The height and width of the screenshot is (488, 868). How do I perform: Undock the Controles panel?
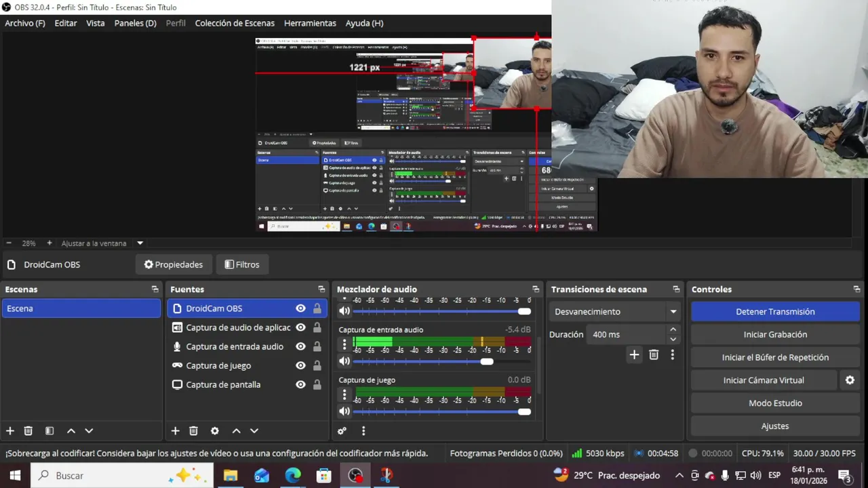point(856,289)
